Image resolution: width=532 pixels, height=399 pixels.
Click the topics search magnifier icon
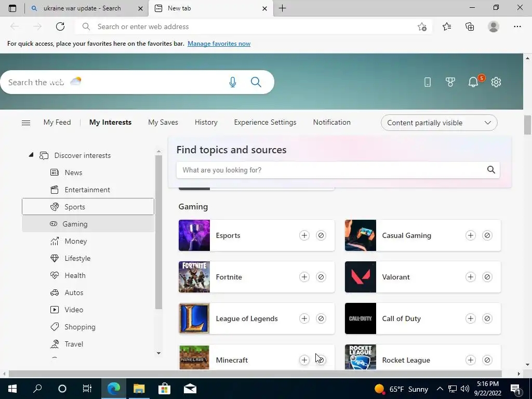[x=491, y=170]
